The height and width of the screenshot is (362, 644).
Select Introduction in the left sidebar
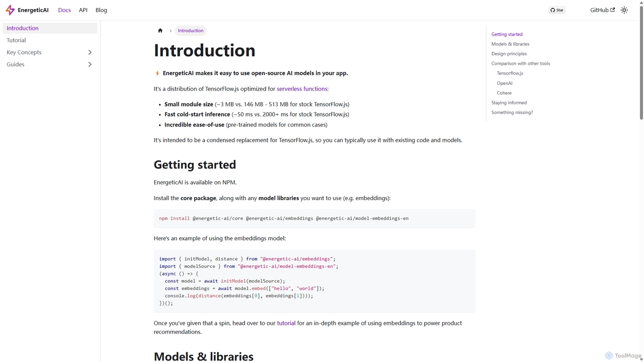pyautogui.click(x=50, y=28)
